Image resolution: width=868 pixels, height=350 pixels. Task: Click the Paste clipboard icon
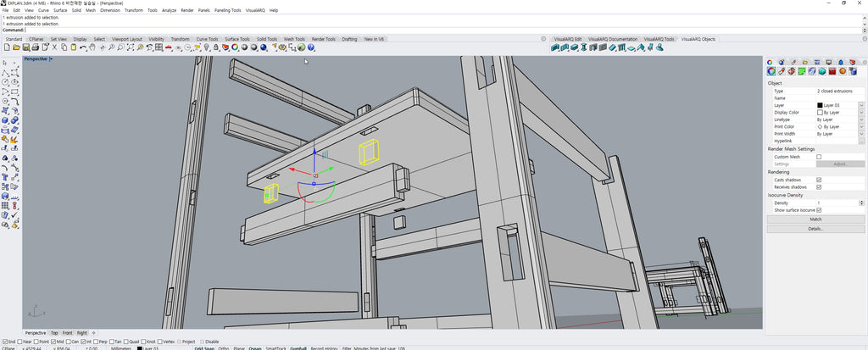[x=74, y=47]
